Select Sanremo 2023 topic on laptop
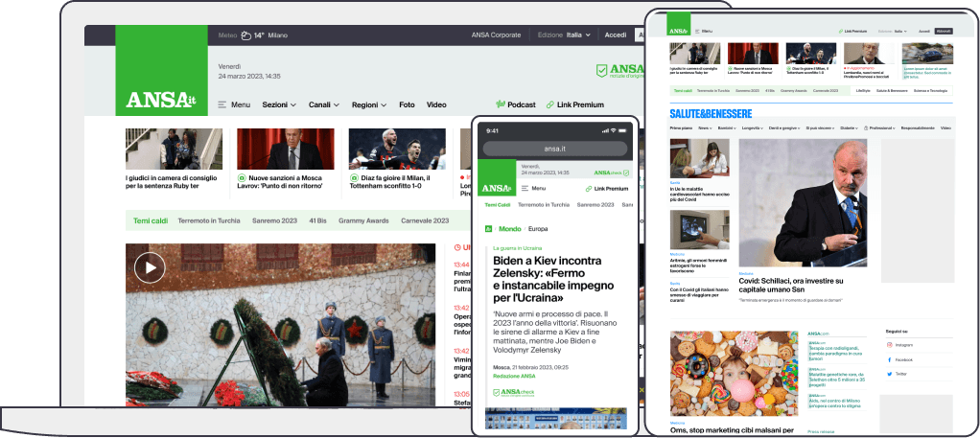The image size is (980, 438). point(274,220)
